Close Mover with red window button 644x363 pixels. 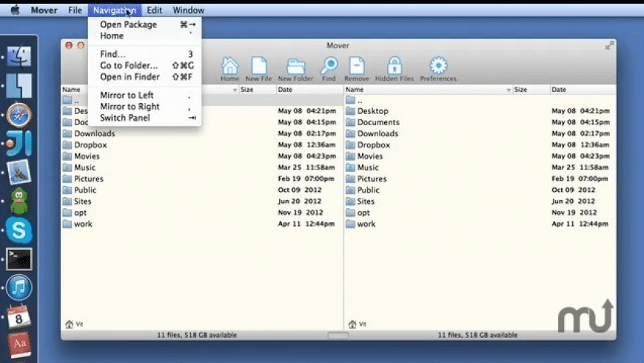coord(69,45)
